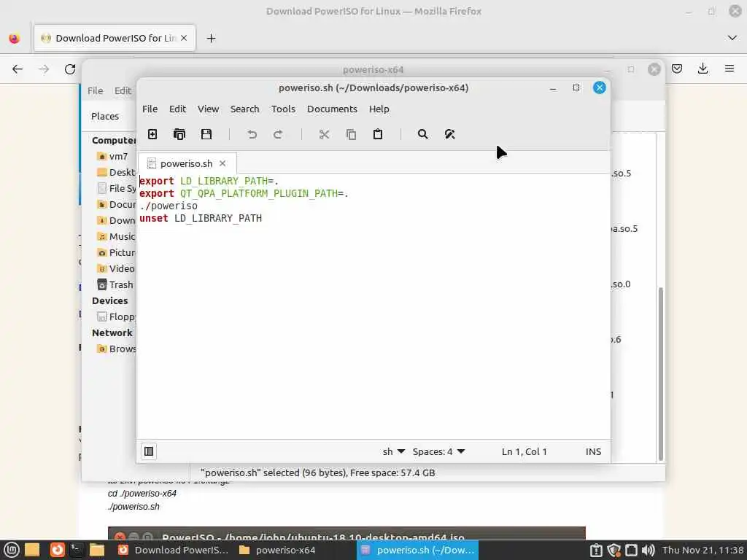List all Firefox tabs chevron

tap(732, 38)
